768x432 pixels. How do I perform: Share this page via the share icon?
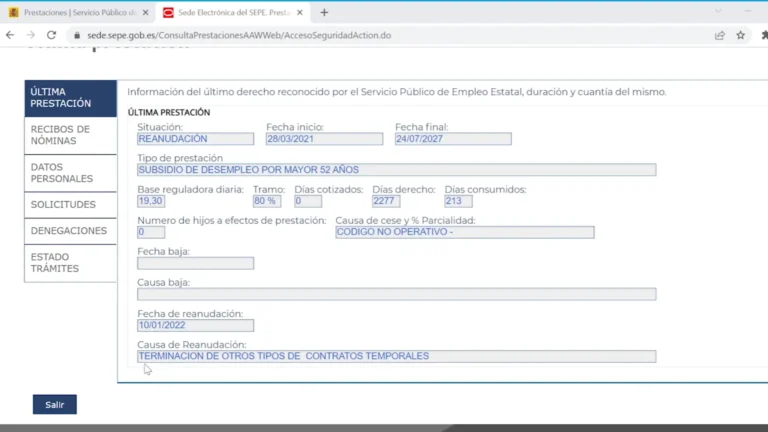pos(720,35)
